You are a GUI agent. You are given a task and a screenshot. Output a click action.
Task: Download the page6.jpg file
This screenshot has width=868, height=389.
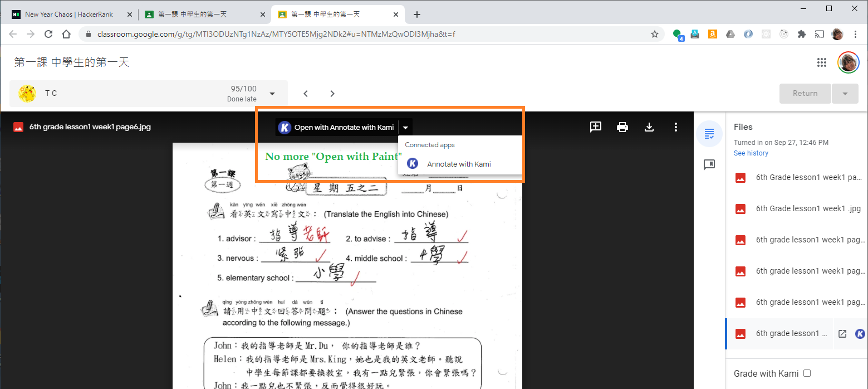[x=649, y=127]
